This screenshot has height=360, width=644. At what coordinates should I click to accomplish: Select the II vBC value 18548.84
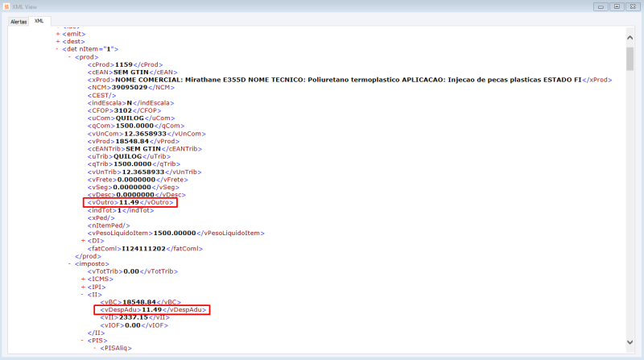point(139,302)
